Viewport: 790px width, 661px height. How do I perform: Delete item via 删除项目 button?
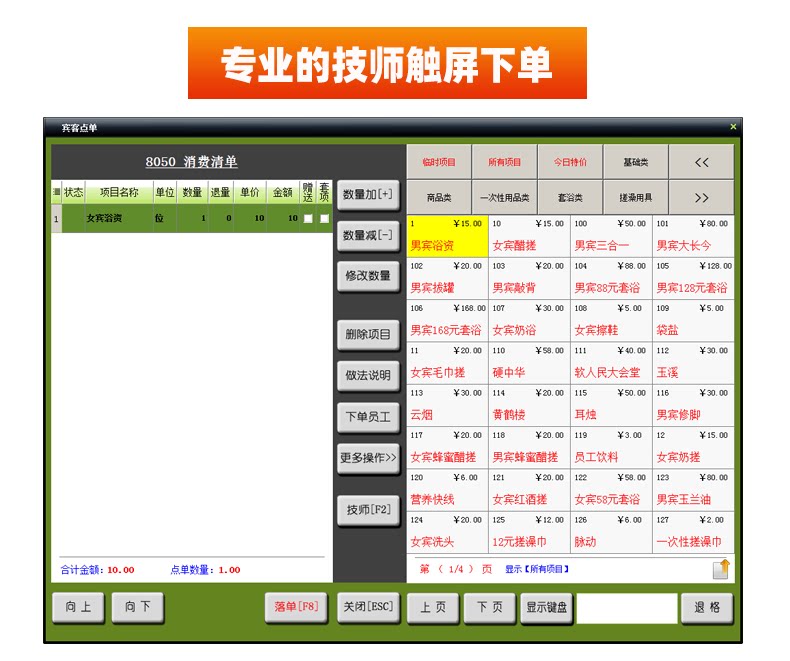(x=368, y=335)
